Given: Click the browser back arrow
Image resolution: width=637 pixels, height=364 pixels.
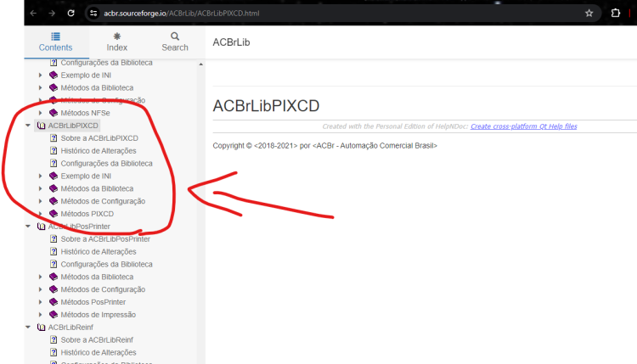Looking at the screenshot, I should 33,14.
